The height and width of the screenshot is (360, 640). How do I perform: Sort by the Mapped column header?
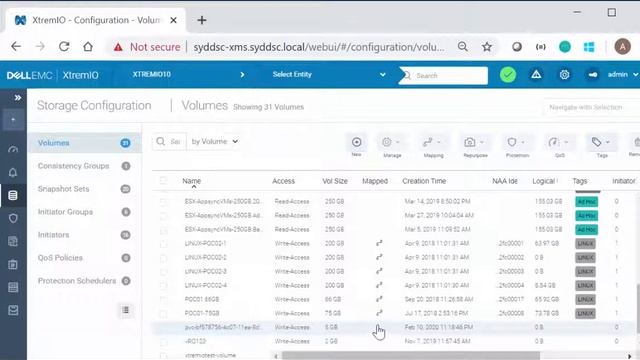[x=375, y=181]
